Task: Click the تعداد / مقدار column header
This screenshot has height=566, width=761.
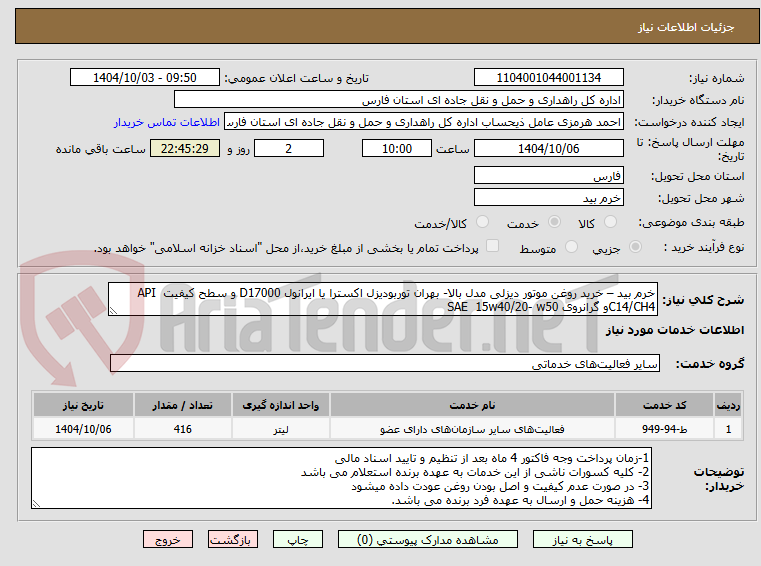Action: [182, 405]
